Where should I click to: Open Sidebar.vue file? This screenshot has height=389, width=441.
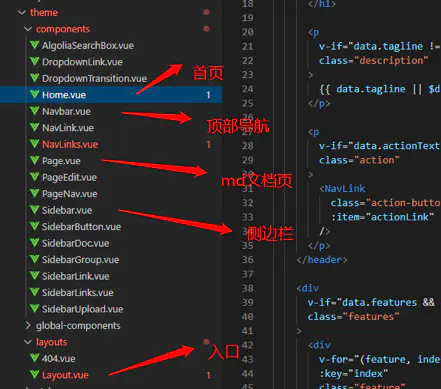point(67,210)
